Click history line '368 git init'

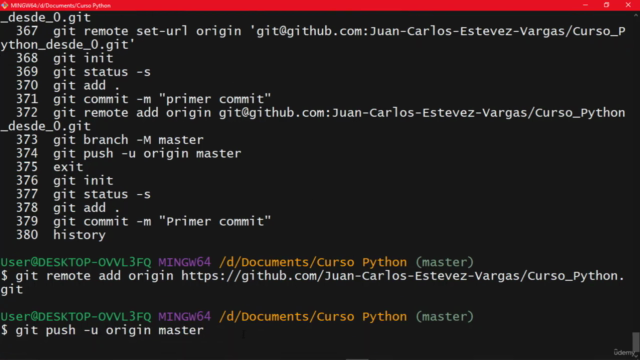pos(64,58)
